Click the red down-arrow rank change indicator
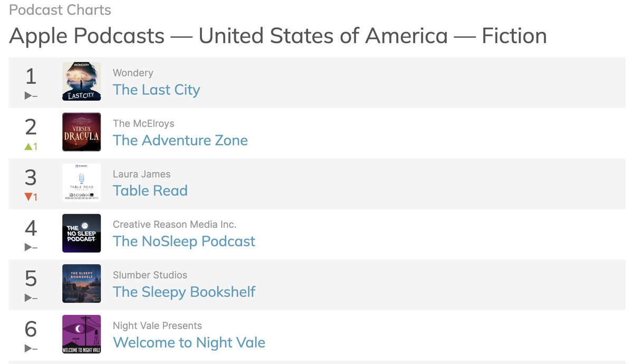This screenshot has width=633, height=364. tap(31, 197)
